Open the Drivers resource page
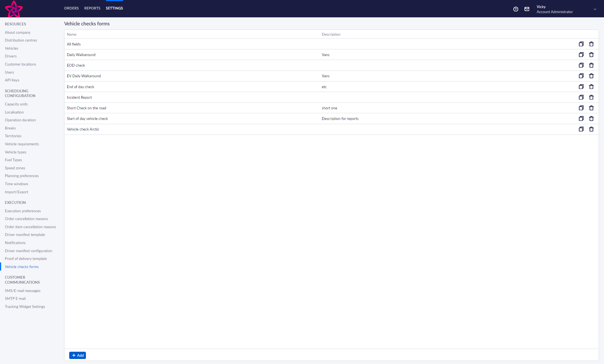Viewport: 604px width, 364px height. point(11,56)
